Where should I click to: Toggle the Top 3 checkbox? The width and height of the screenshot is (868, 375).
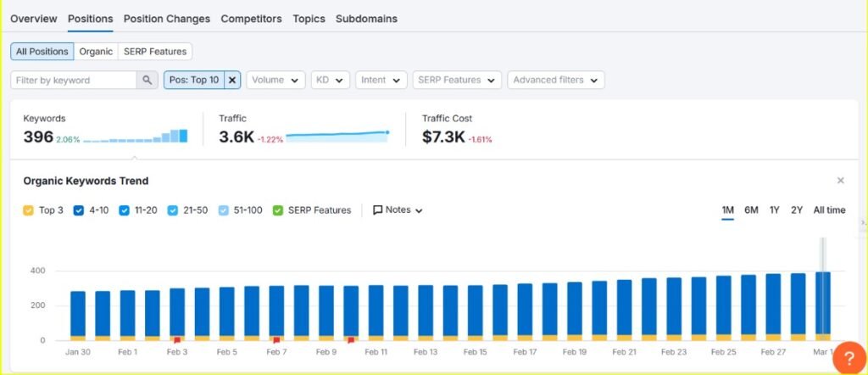tap(28, 210)
